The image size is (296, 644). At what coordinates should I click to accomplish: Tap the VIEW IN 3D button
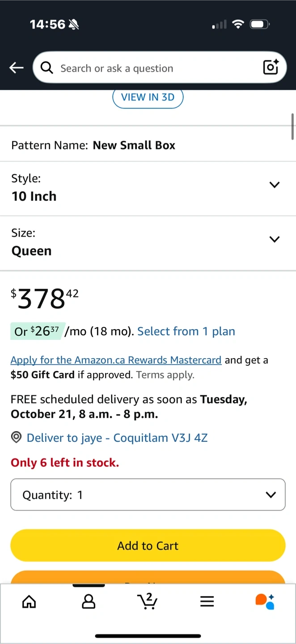148,97
